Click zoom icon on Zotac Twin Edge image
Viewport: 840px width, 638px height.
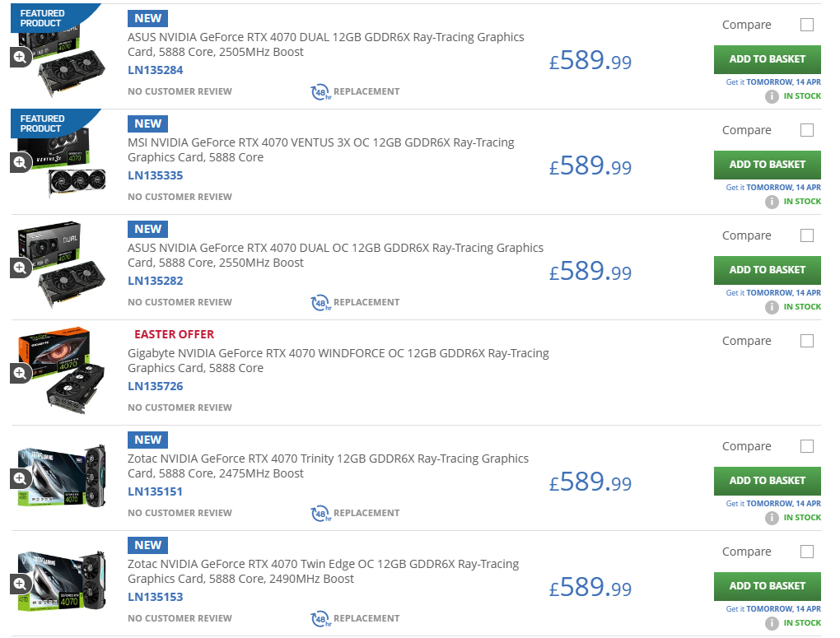(20, 584)
